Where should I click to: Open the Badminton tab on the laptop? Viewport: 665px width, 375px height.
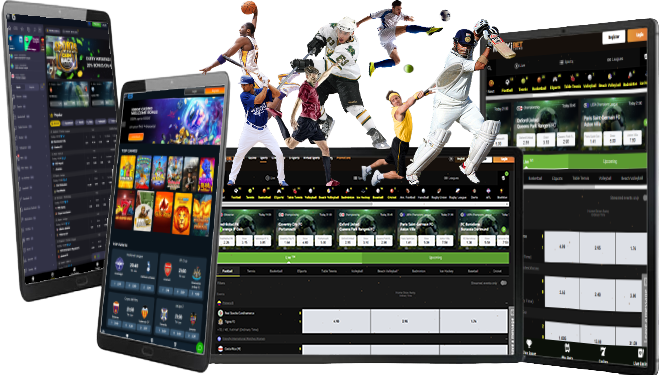pos(419,271)
